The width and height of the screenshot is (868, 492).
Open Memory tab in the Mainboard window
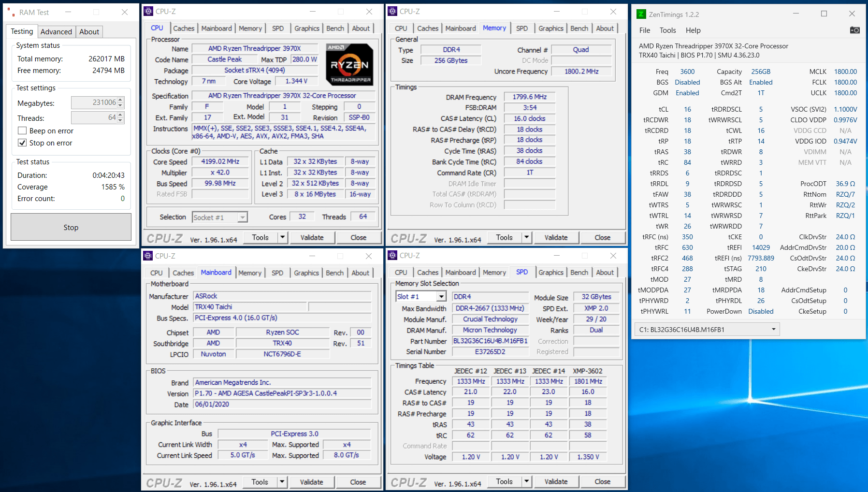tap(250, 273)
